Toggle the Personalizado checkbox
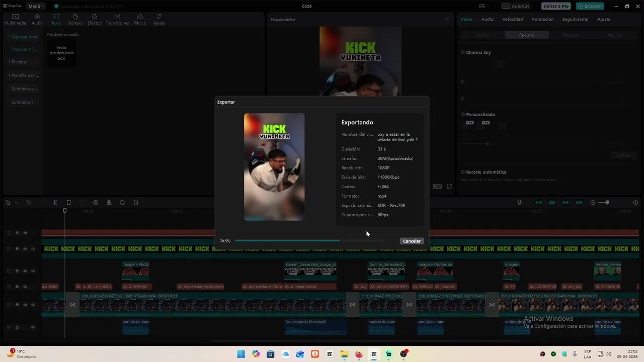This screenshot has width=644, height=362. (x=463, y=115)
